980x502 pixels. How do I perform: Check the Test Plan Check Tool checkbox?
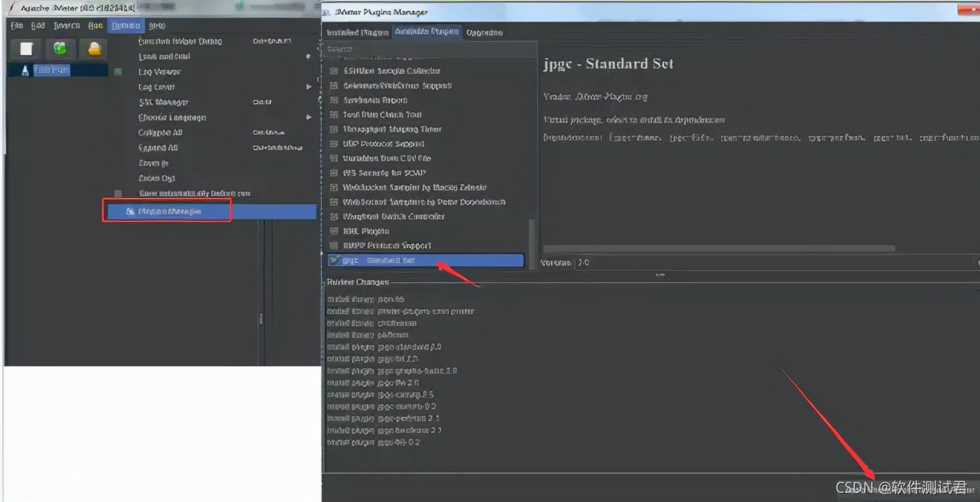tap(334, 115)
